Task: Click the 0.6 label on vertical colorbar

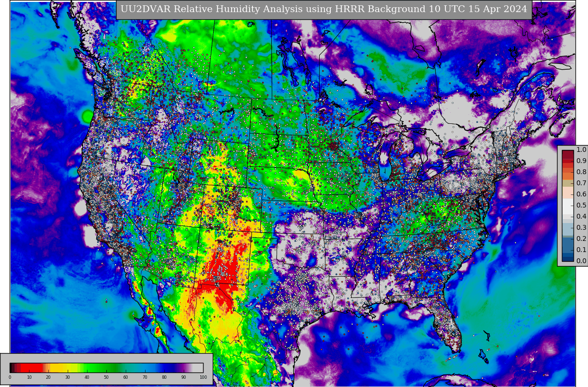Action: 581,194
